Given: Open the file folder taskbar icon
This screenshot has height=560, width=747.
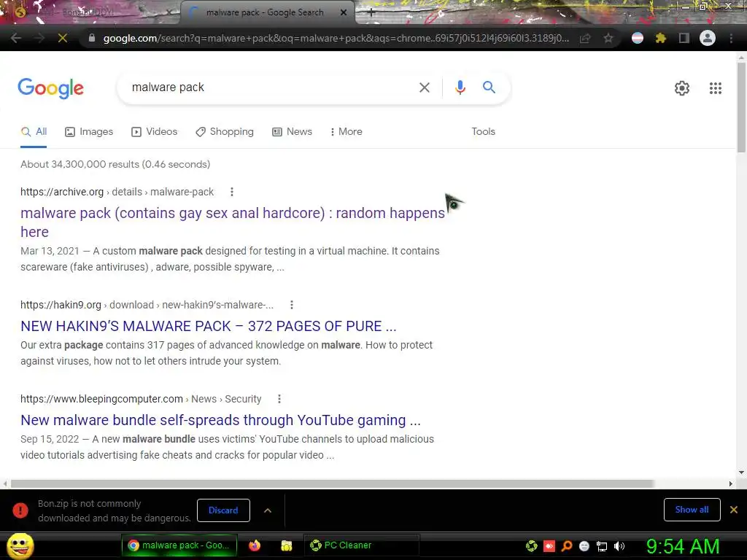Looking at the screenshot, I should [286, 545].
